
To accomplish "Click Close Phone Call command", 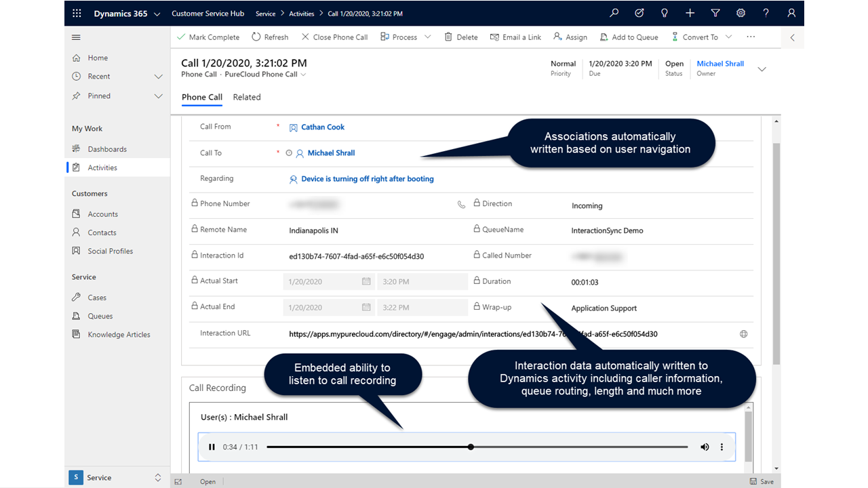I will [334, 37].
